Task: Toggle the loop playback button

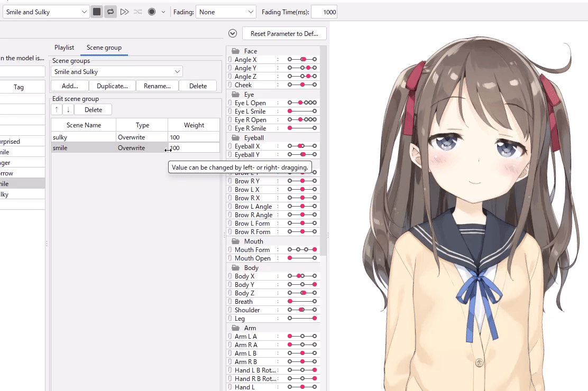Action: coord(110,12)
